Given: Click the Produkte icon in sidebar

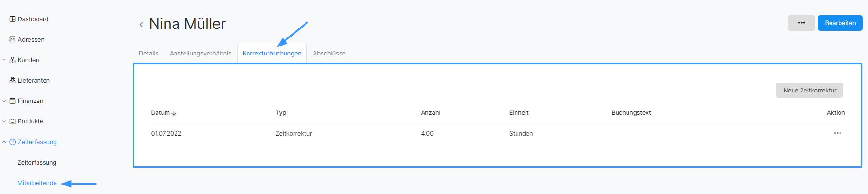Looking at the screenshot, I should [12, 121].
